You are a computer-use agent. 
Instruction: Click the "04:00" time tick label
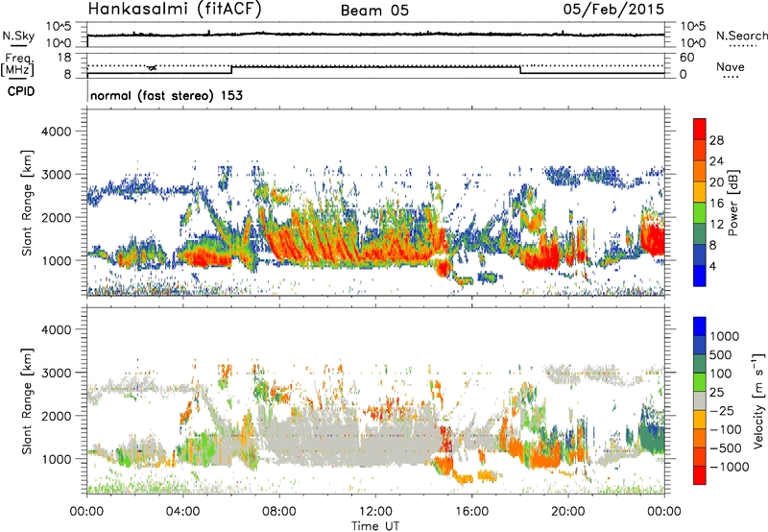tap(183, 512)
